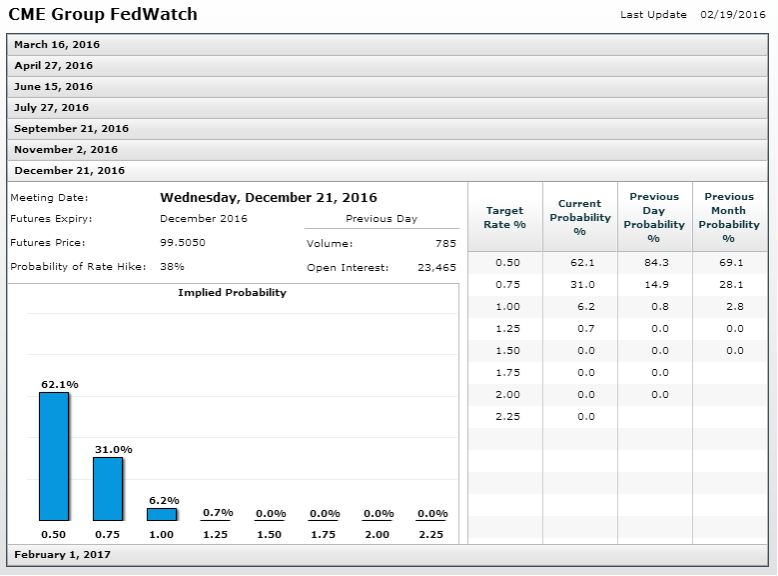Image resolution: width=778 pixels, height=576 pixels.
Task: Select the Previous Day Probability % header
Action: coord(654,218)
